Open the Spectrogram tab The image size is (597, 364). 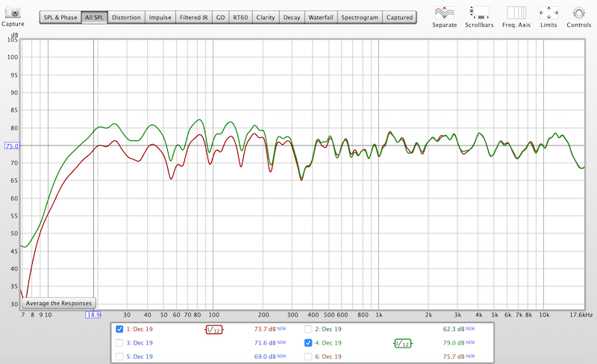(360, 17)
